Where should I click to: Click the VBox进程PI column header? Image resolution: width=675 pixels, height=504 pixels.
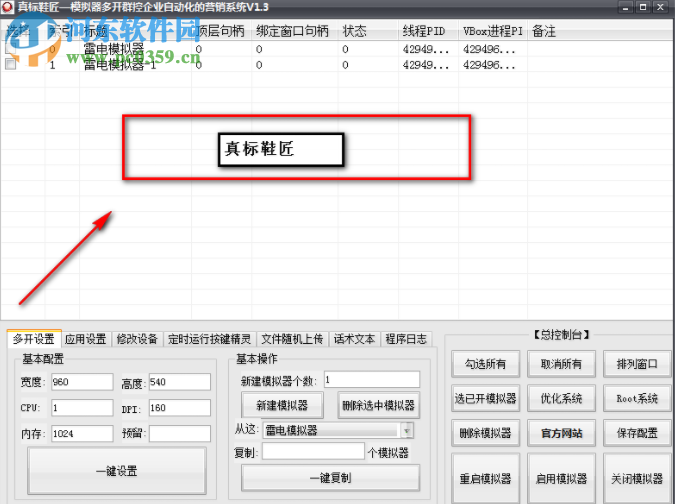(493, 31)
